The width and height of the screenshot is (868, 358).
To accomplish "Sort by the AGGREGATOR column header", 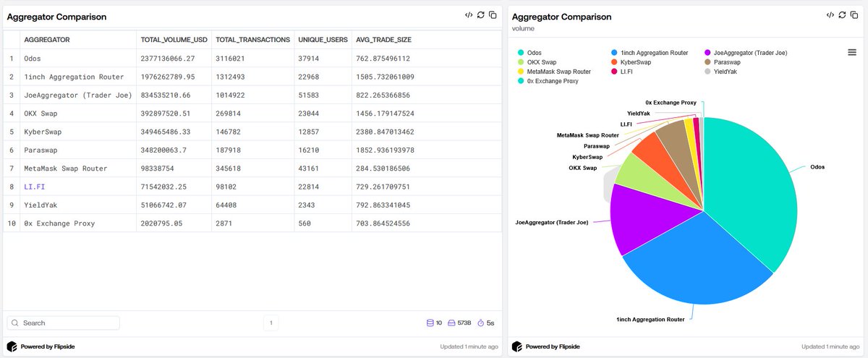I will (47, 40).
